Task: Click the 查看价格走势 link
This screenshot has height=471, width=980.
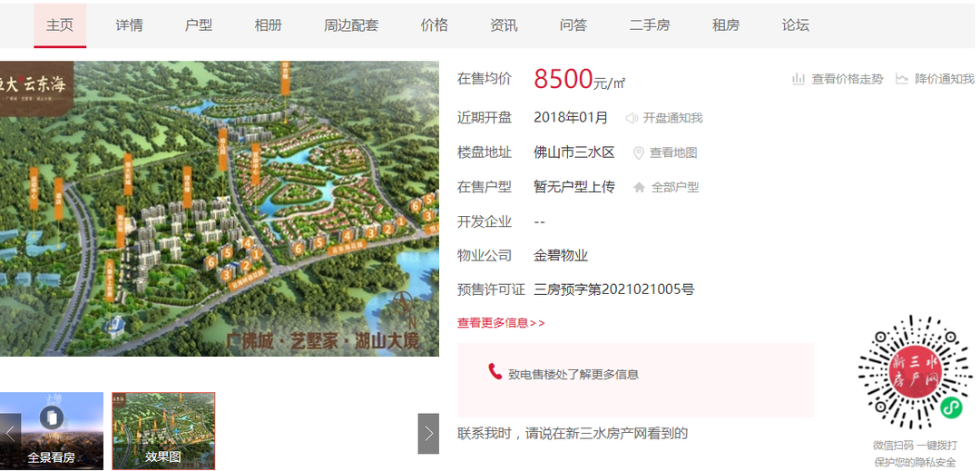Action: click(x=848, y=79)
